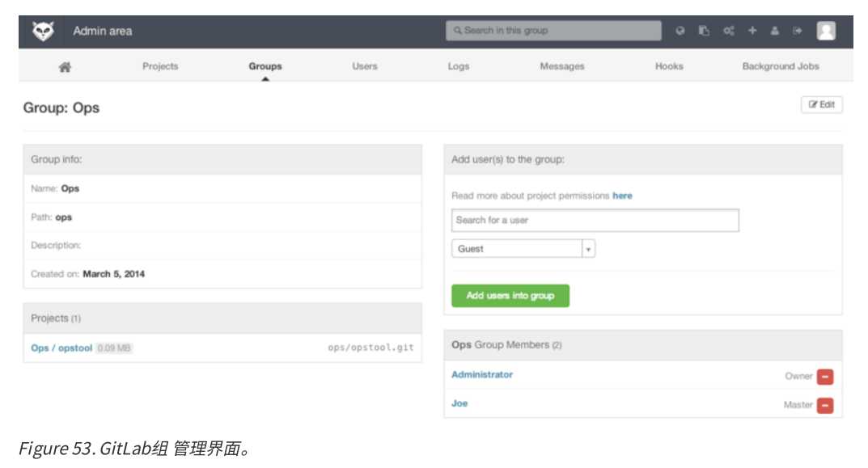Viewport: 868px width, 468px height.
Task: Open the Guest access level dropdown
Action: click(x=523, y=249)
